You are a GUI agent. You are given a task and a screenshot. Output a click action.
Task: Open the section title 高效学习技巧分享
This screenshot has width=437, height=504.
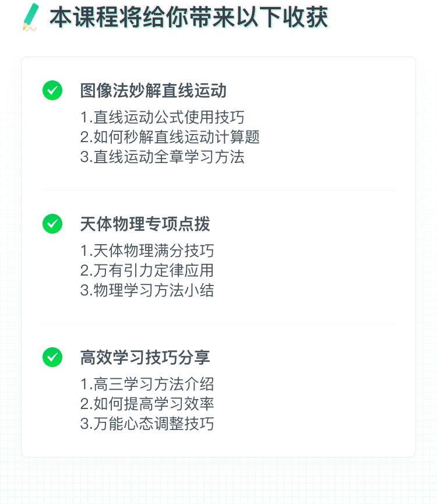click(145, 357)
